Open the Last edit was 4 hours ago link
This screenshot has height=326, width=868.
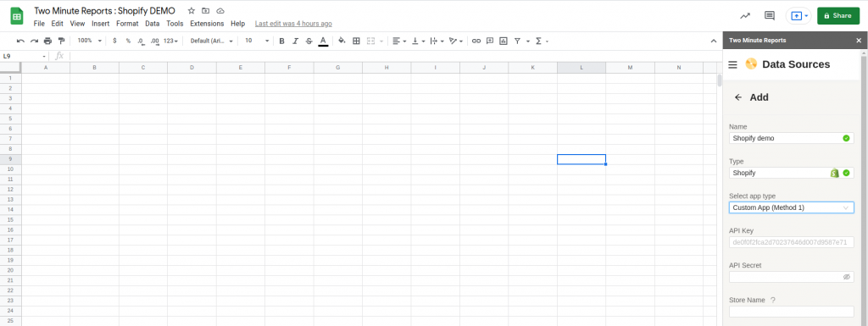click(293, 24)
